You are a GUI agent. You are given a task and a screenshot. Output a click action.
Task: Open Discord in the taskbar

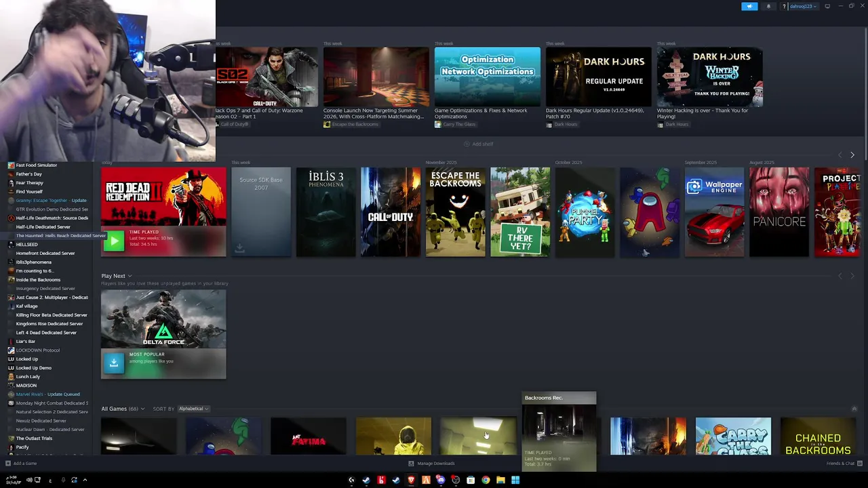441,480
